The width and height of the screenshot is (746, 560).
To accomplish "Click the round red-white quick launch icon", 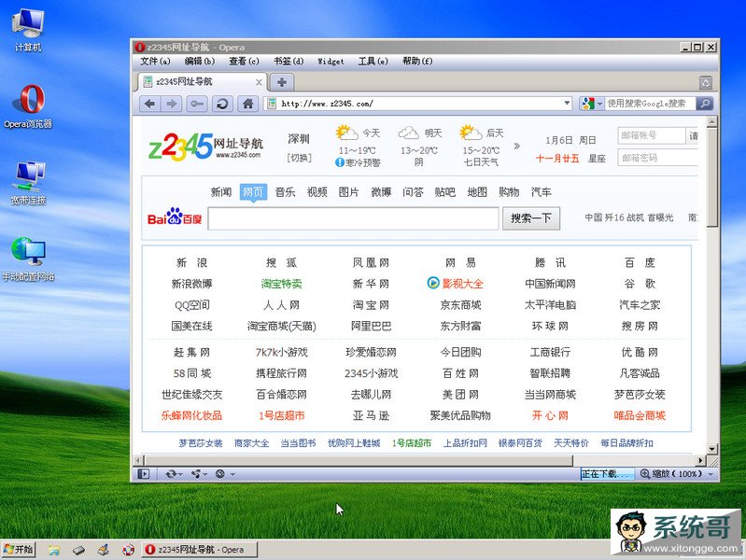I will [x=128, y=550].
